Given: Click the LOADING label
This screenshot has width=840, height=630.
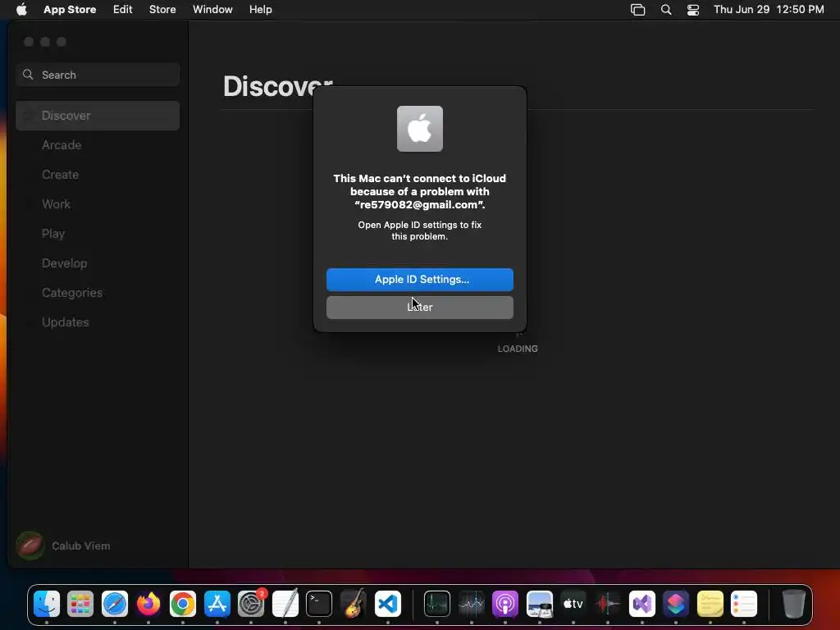Looking at the screenshot, I should click(x=518, y=349).
